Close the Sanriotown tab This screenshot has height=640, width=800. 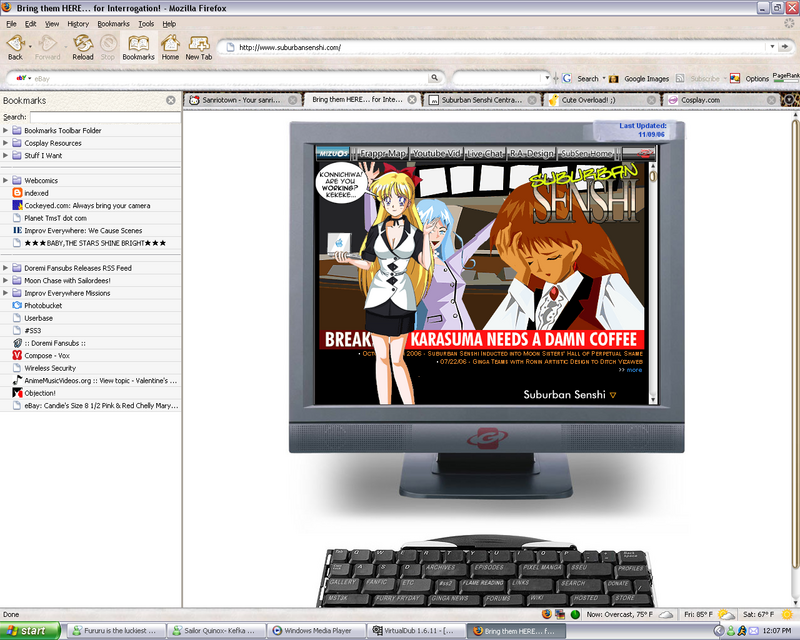[x=292, y=100]
